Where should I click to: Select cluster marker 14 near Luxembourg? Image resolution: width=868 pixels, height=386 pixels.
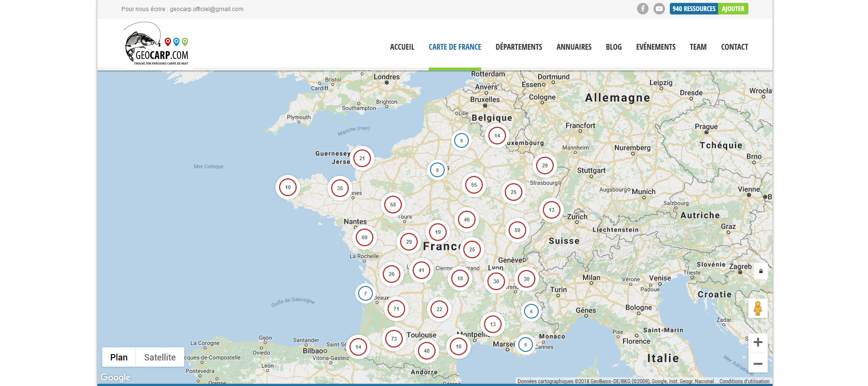(x=497, y=136)
